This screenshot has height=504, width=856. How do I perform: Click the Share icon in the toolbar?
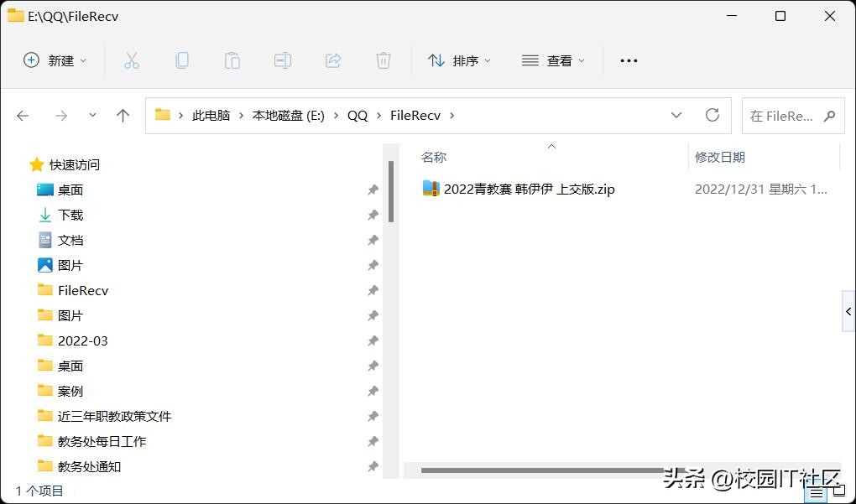tap(332, 60)
